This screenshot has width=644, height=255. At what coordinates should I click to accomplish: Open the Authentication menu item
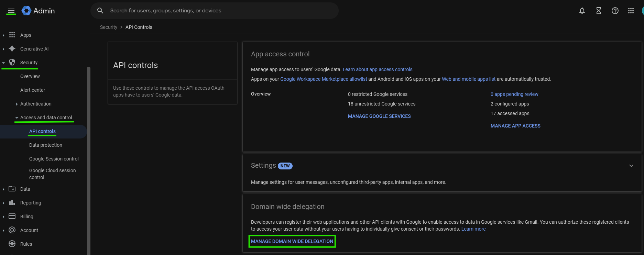36,104
